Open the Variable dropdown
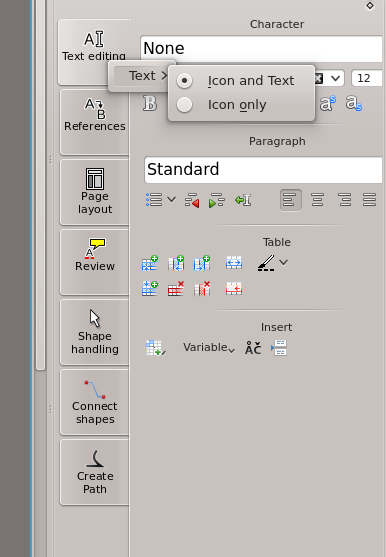The height and width of the screenshot is (557, 386). click(209, 348)
